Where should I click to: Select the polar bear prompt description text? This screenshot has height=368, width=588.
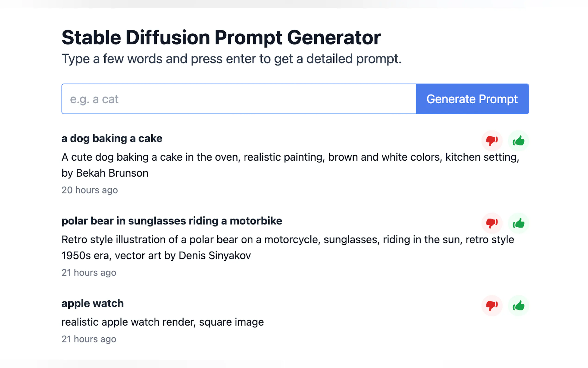coord(288,239)
